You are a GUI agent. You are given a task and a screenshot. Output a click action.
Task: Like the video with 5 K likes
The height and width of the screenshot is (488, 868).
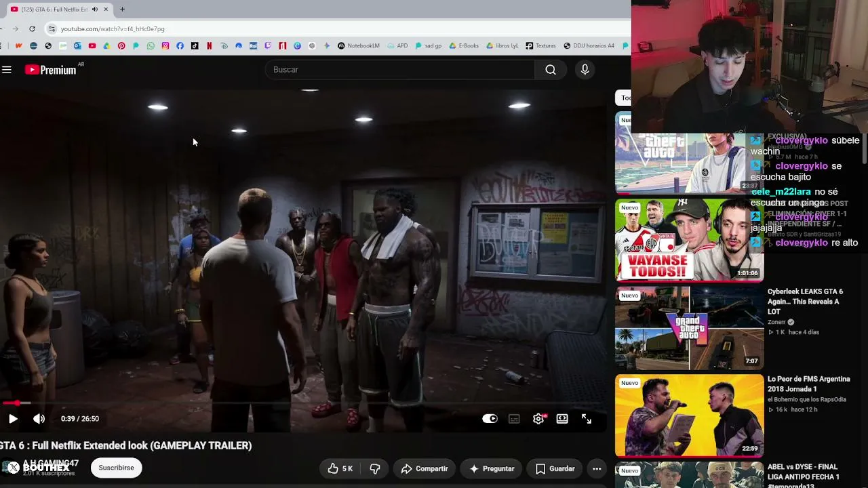pyautogui.click(x=340, y=468)
